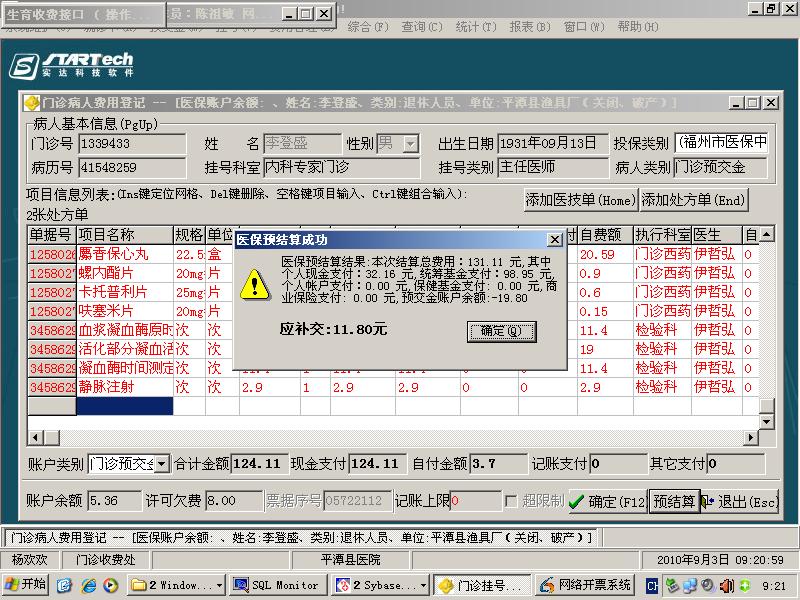Click the 开始 Start button
Viewport: 800px width, 600px height.
tap(25, 585)
